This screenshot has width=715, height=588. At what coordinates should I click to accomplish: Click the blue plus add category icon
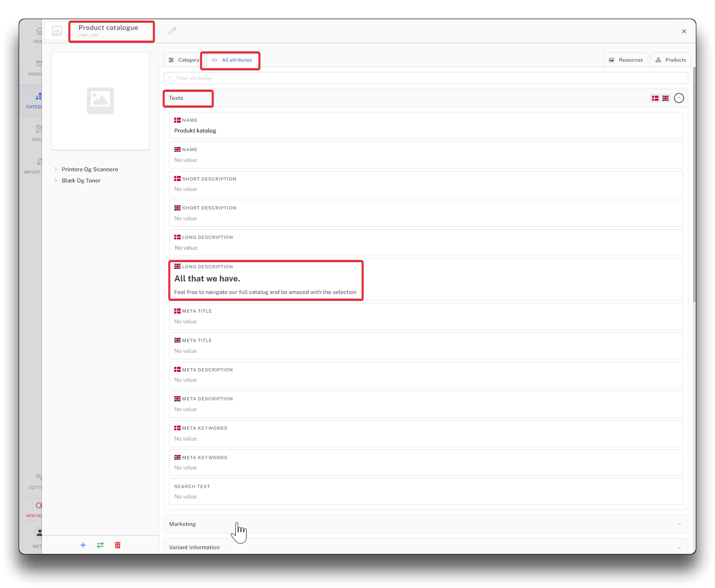83,545
